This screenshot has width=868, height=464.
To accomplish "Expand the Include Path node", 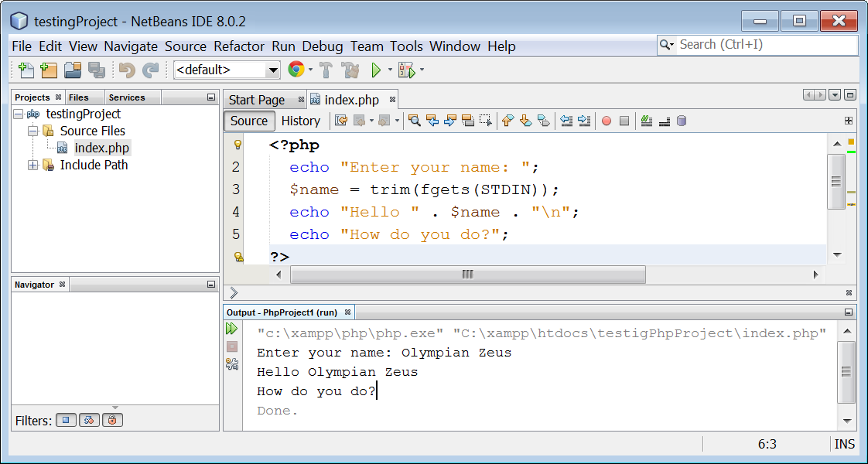I will pos(33,165).
